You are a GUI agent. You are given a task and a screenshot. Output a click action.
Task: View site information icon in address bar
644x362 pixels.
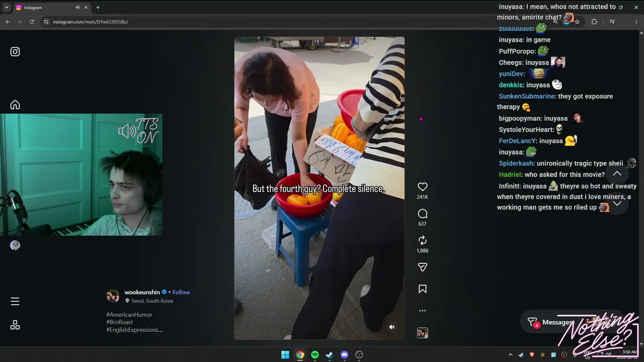[46, 22]
